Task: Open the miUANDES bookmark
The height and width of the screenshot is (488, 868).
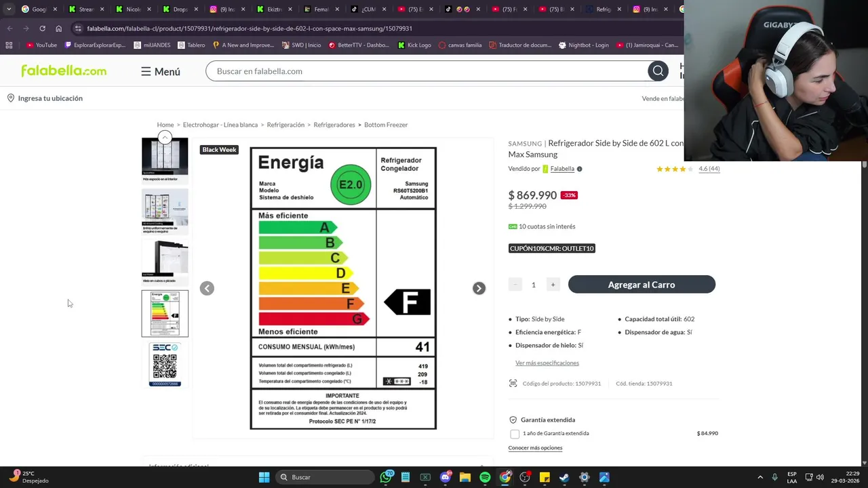Action: pyautogui.click(x=152, y=45)
